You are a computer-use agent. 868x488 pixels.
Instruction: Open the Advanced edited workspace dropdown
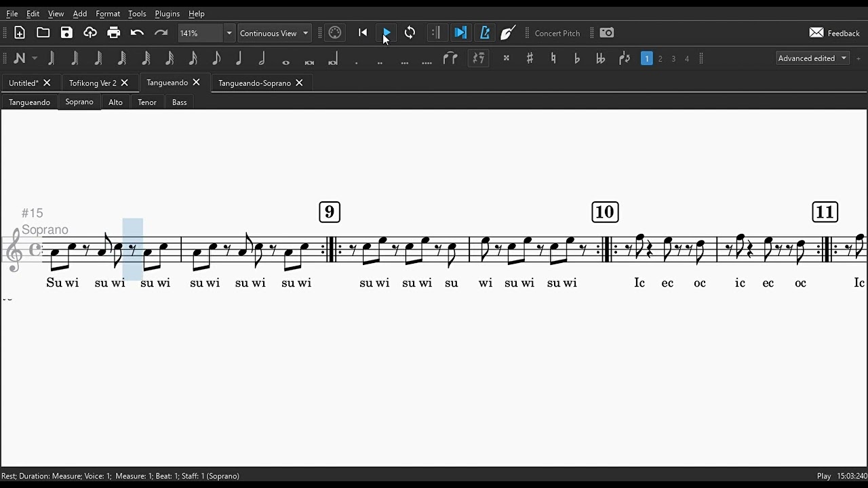click(x=812, y=58)
